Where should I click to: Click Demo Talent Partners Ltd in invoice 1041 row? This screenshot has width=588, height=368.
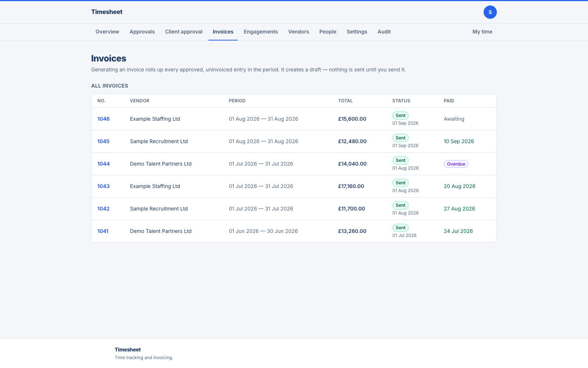click(x=161, y=231)
